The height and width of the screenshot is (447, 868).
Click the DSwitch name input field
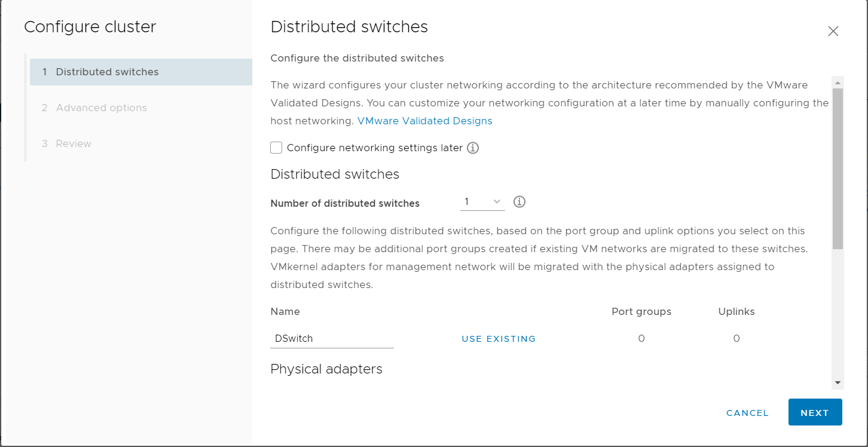(x=332, y=338)
